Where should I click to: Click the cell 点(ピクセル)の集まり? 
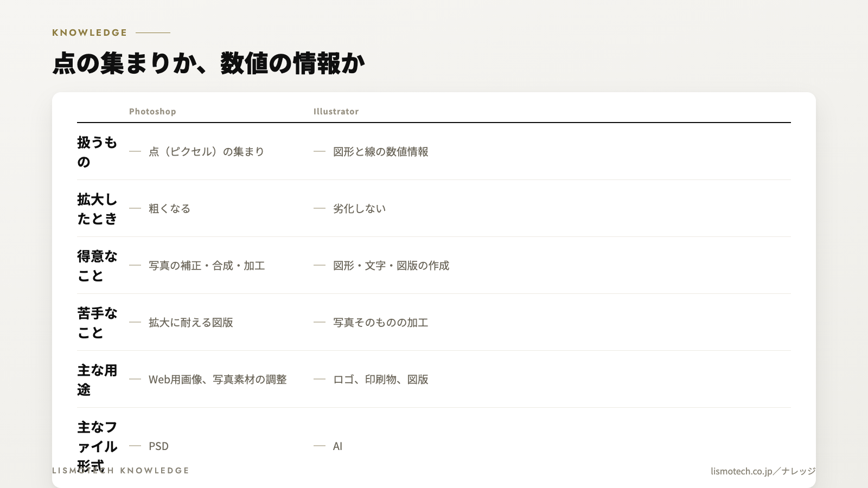[x=206, y=152]
